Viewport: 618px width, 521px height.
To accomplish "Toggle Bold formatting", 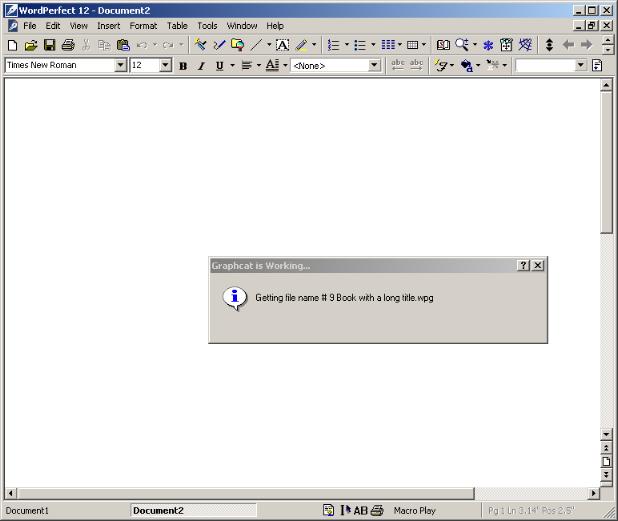I will [x=183, y=66].
